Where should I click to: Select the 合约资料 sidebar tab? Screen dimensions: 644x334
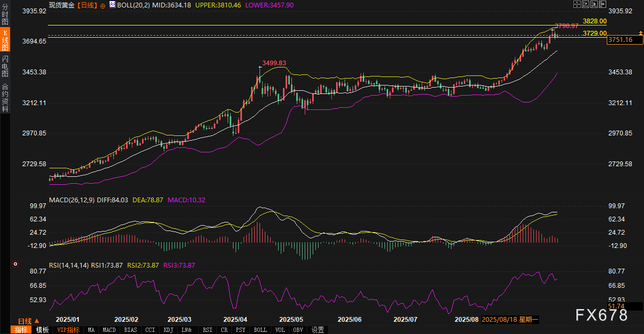tap(5, 97)
